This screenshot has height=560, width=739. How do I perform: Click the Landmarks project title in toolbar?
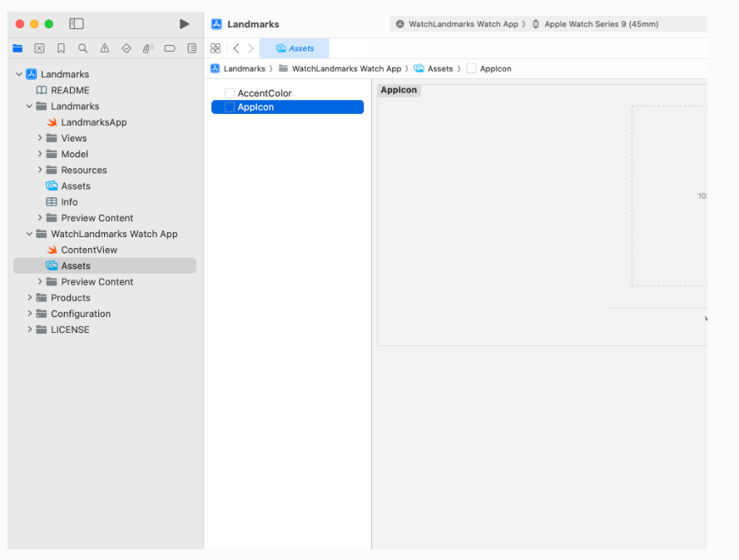(x=253, y=24)
